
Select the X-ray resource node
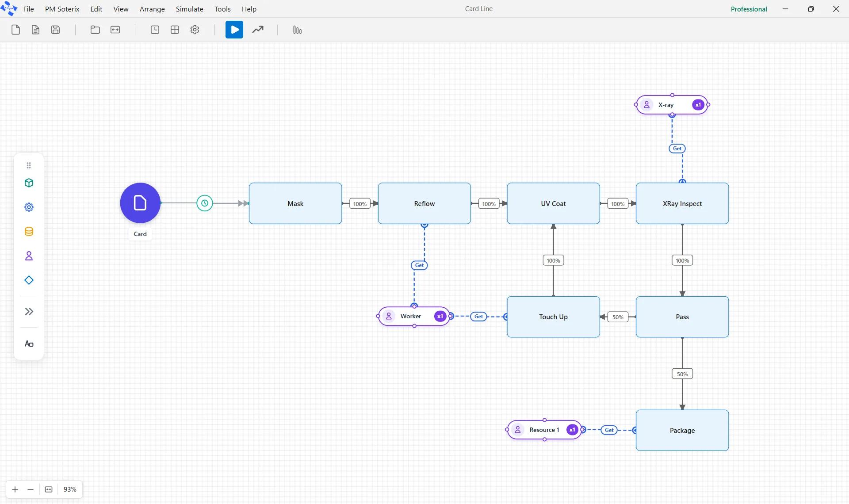pyautogui.click(x=672, y=105)
